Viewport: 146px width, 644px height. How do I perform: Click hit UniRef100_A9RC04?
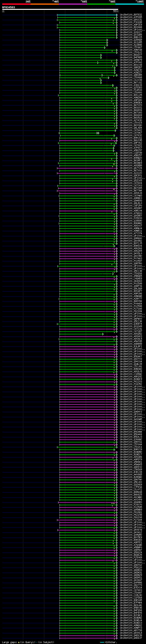(x=131, y=211)
